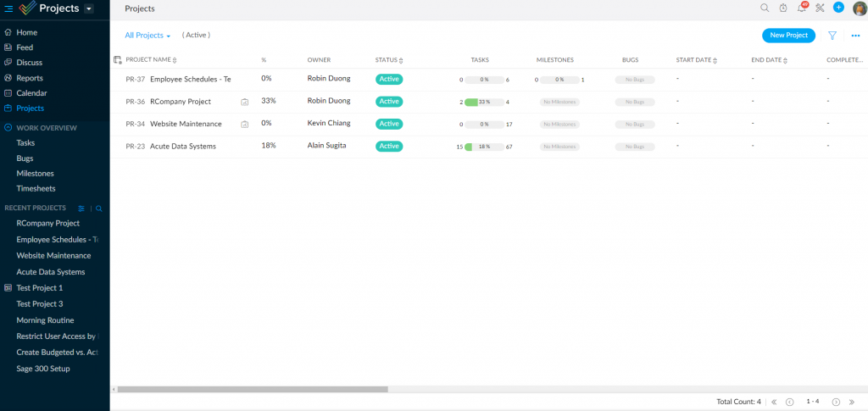Sort by Status column arrows

pos(401,60)
